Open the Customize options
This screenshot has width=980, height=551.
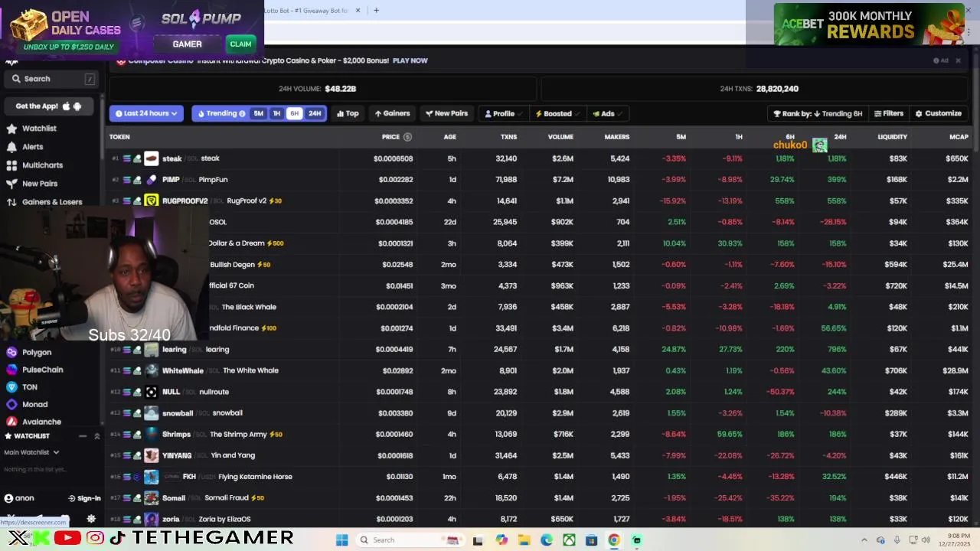click(x=939, y=114)
